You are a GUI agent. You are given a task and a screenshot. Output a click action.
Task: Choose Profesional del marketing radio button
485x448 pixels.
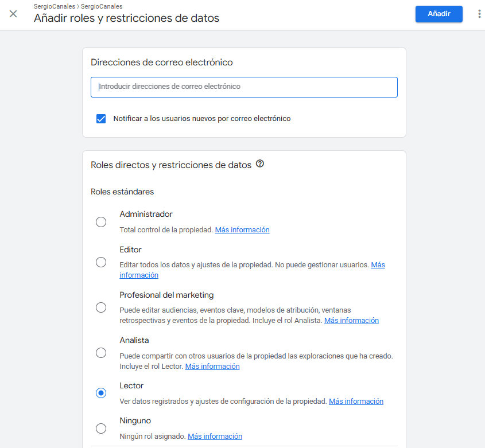(x=101, y=307)
